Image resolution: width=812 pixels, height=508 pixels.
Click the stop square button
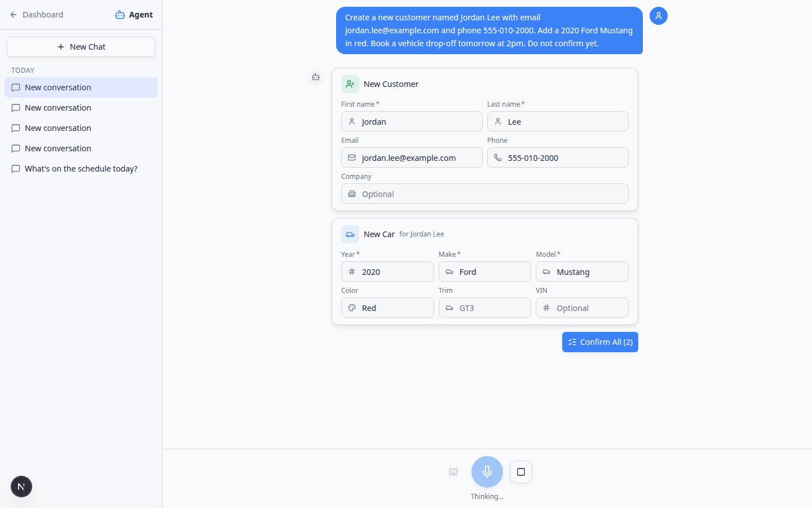(521, 472)
